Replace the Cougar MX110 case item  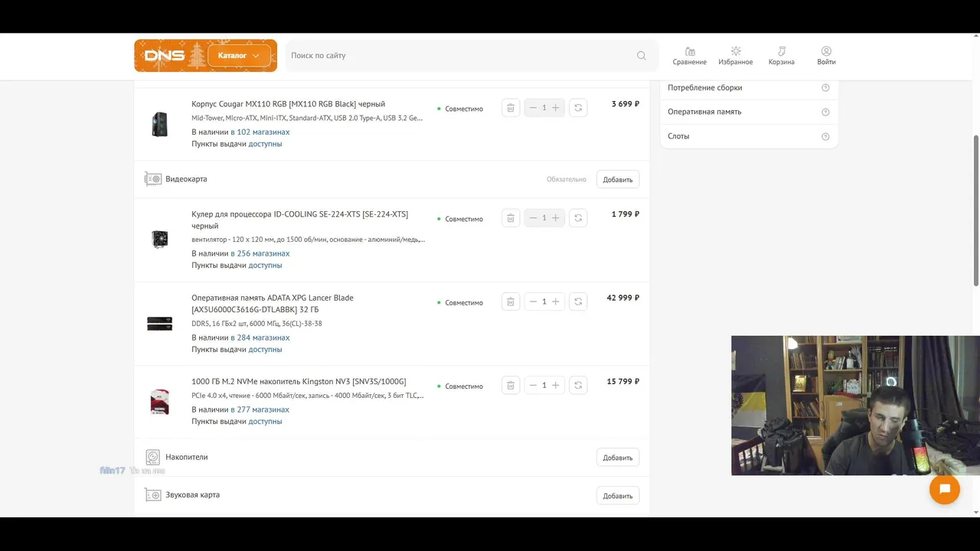tap(578, 108)
